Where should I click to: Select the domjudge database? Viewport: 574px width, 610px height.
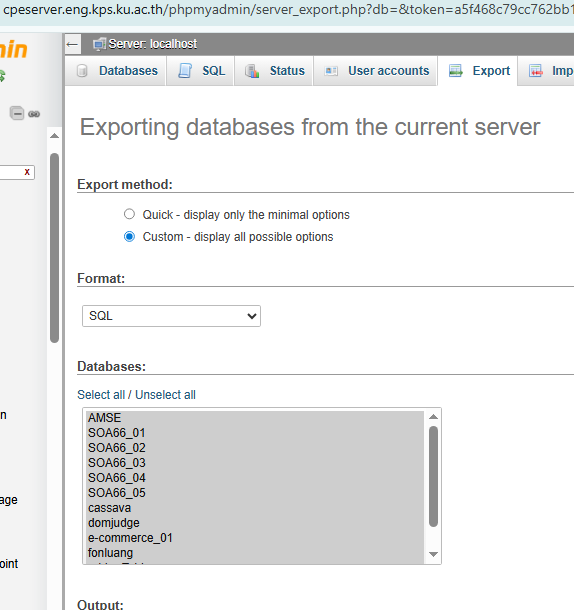pos(255,522)
